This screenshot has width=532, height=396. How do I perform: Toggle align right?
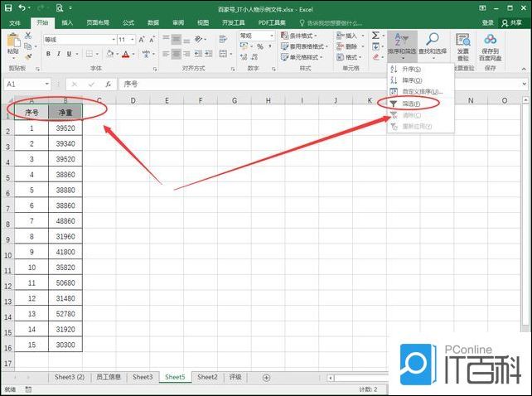186,54
